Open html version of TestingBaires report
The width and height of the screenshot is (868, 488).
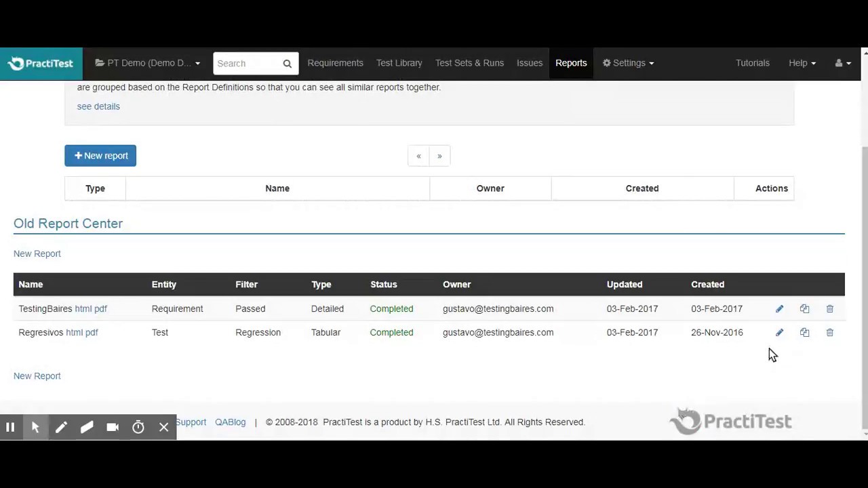coord(83,309)
